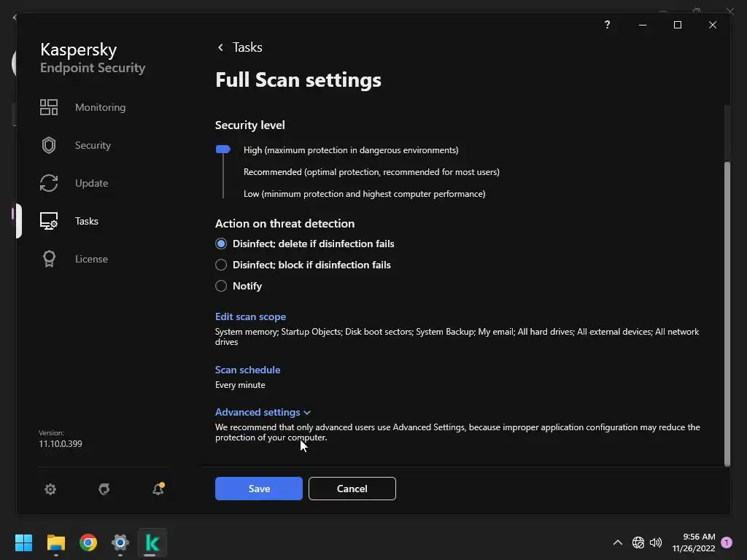Go to Monitoring menu item

(x=100, y=107)
